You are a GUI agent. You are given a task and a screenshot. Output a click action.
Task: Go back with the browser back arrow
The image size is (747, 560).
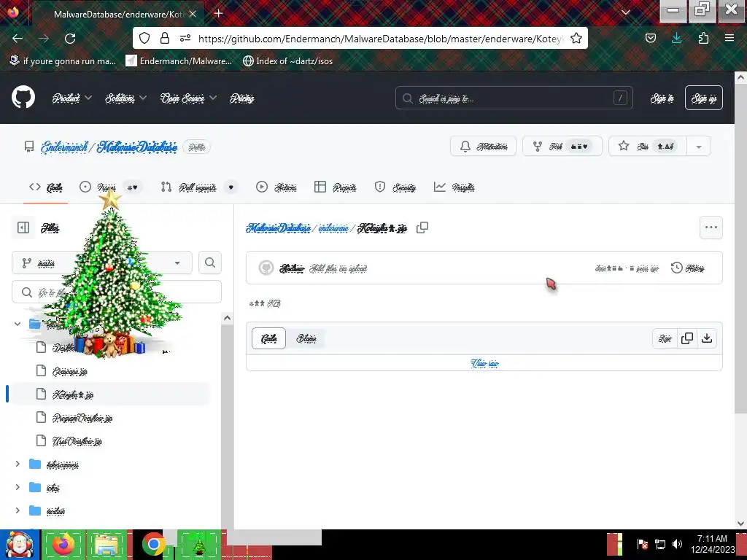click(x=18, y=39)
